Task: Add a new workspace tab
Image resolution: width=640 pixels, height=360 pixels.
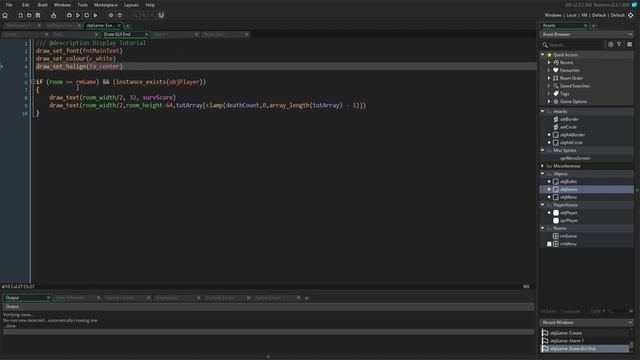Action: click(x=128, y=26)
